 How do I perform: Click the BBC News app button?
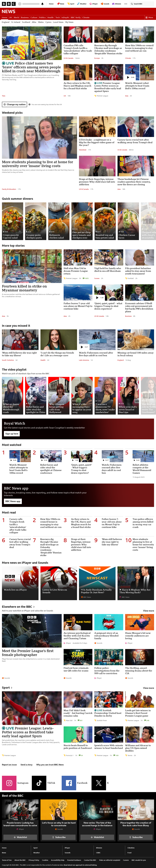(13, 501)
